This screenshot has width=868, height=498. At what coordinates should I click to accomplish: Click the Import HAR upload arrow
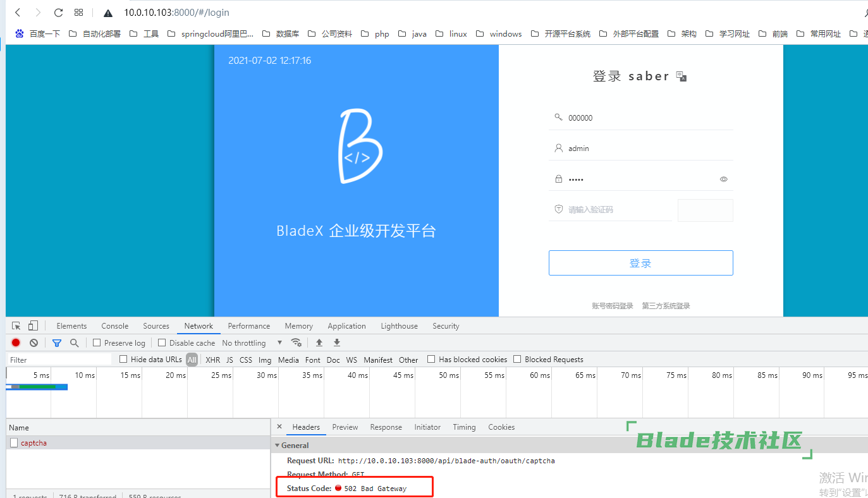click(319, 343)
